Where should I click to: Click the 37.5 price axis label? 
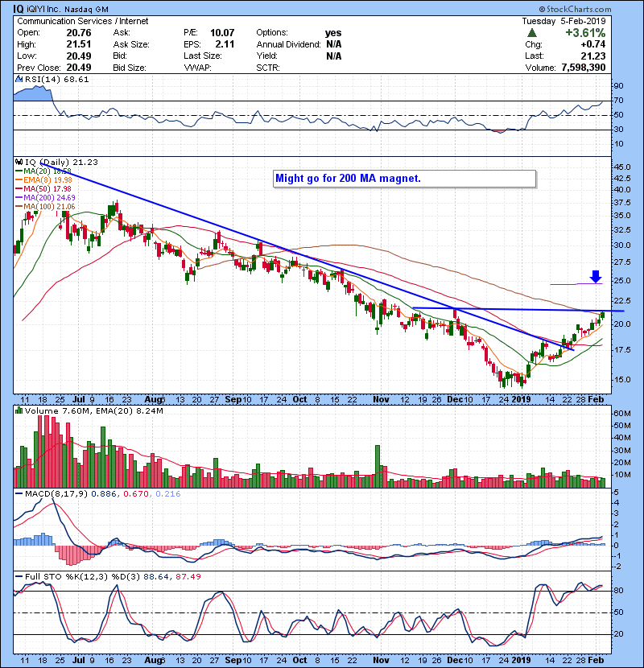tap(622, 203)
